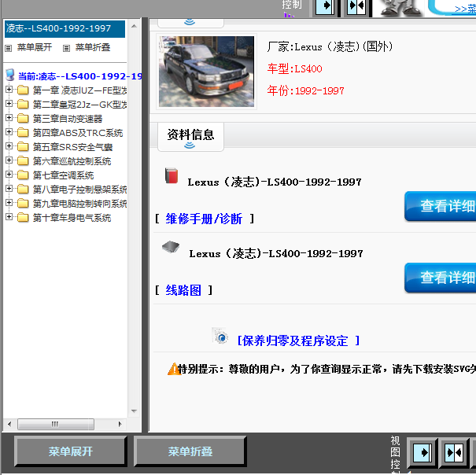This screenshot has height=475, width=476.
Task: Expand the 第四章ABS及TRC系统 node
Action: (x=9, y=131)
